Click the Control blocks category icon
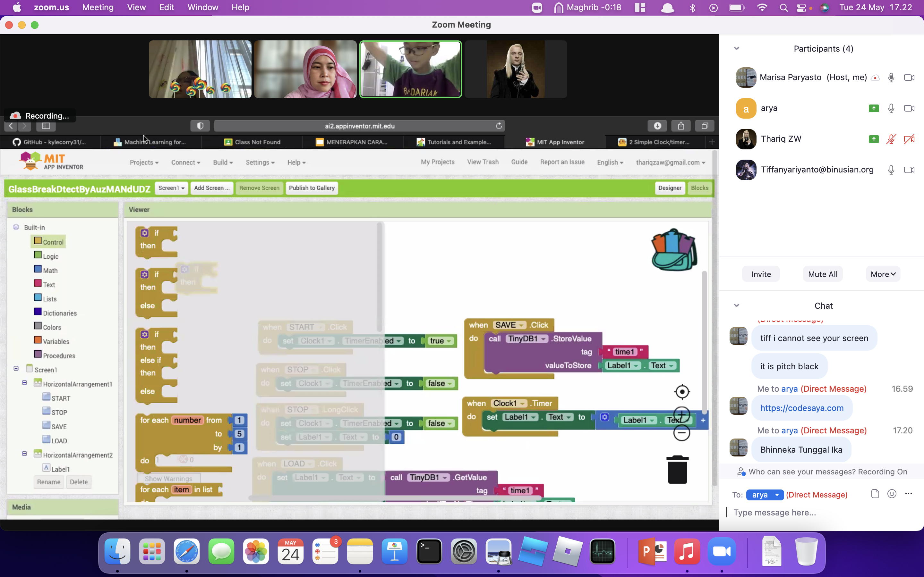Viewport: 924px width, 577px height. (x=38, y=241)
